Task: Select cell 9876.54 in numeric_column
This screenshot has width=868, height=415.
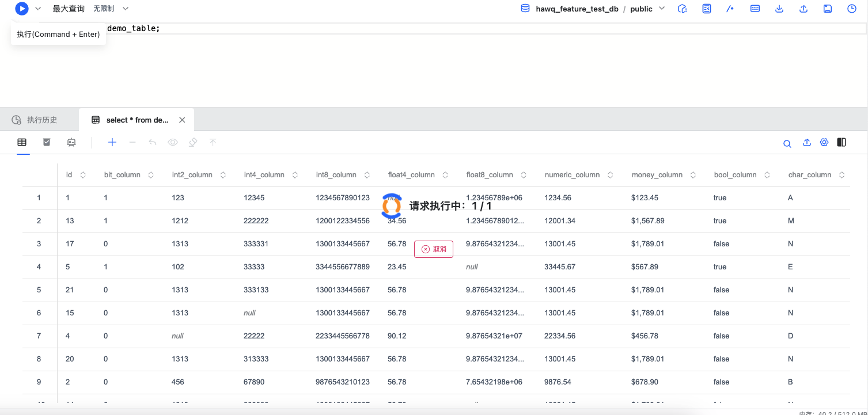Action: [558, 382]
